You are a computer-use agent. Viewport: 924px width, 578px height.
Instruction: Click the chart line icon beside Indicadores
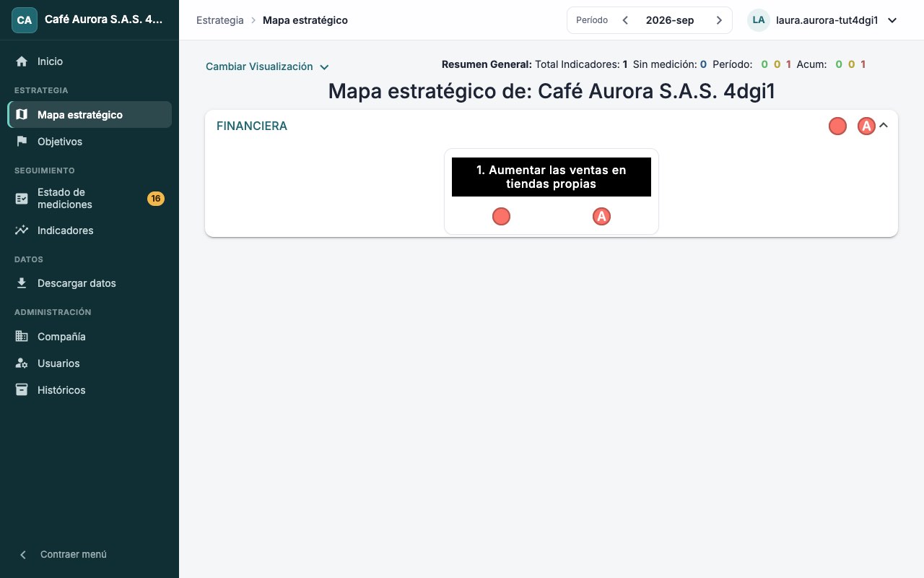pos(22,230)
